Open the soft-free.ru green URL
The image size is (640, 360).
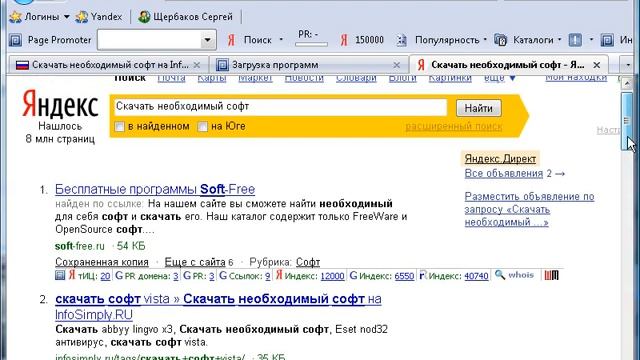pos(80,246)
